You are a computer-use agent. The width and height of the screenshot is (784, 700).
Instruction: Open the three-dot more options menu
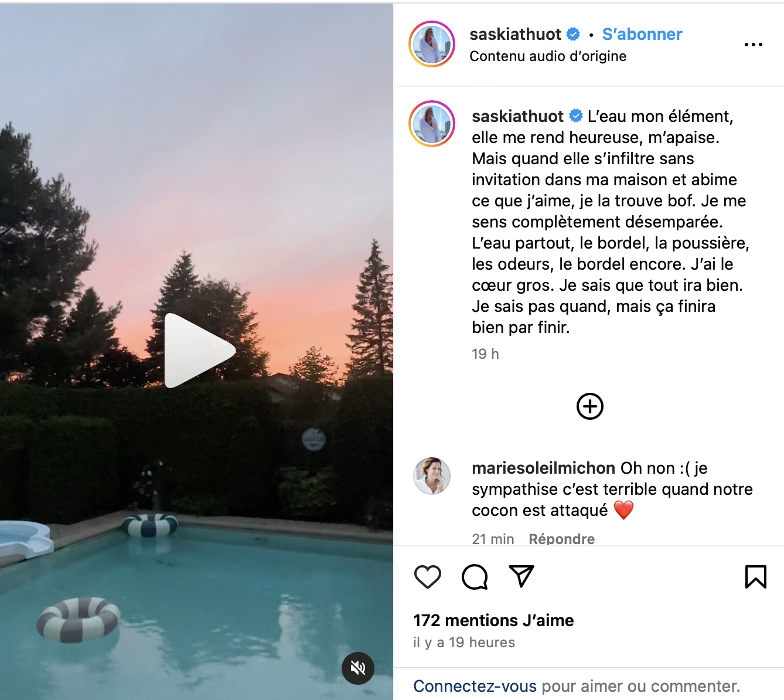pyautogui.click(x=754, y=45)
